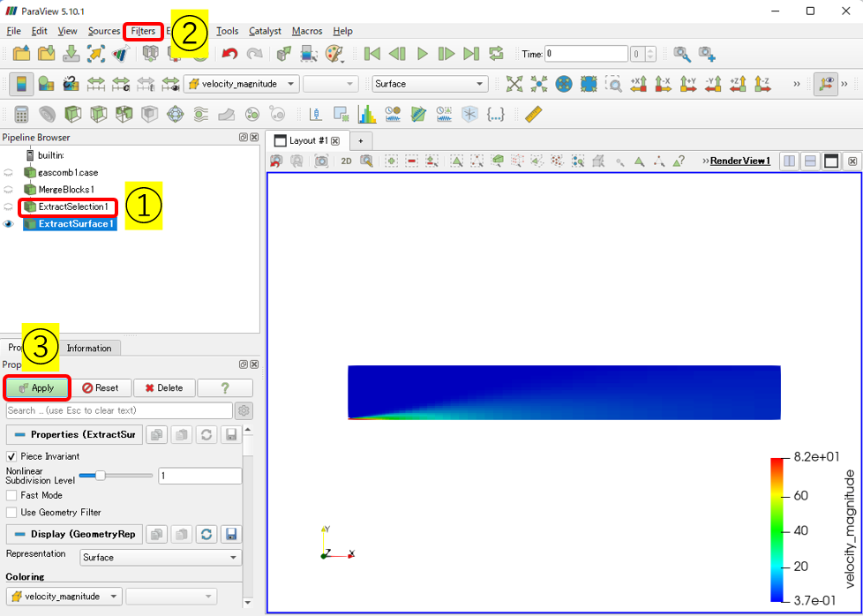Open the toolbar velocity_magnitude coloring dropdown
This screenshot has height=616, width=863.
click(x=242, y=84)
